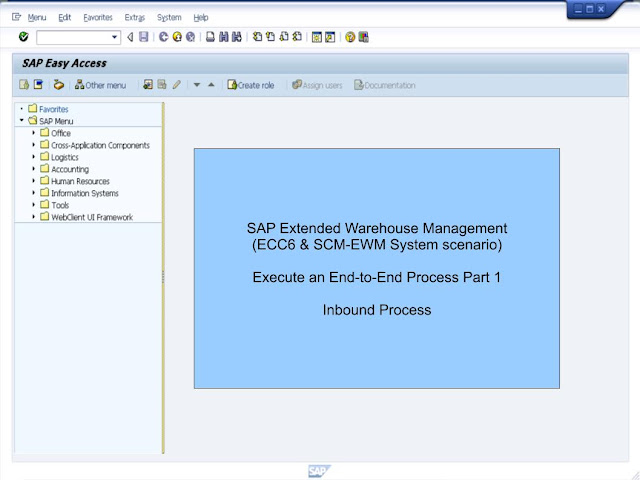This screenshot has height=480, width=640.
Task: Click the tree panel splitter handle
Action: [x=163, y=277]
